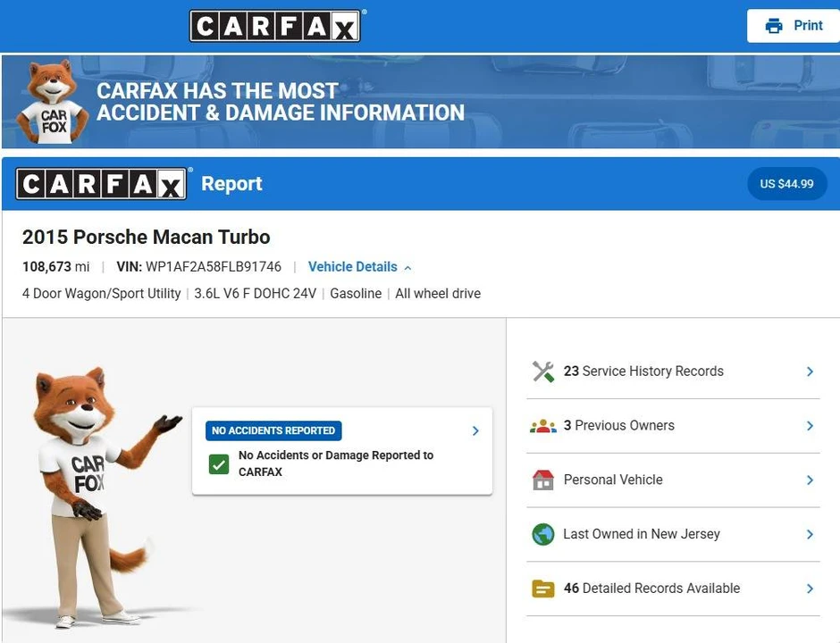840x643 pixels.
Task: Click the 3.6L V6 F DOHC 24V text
Action: (255, 294)
